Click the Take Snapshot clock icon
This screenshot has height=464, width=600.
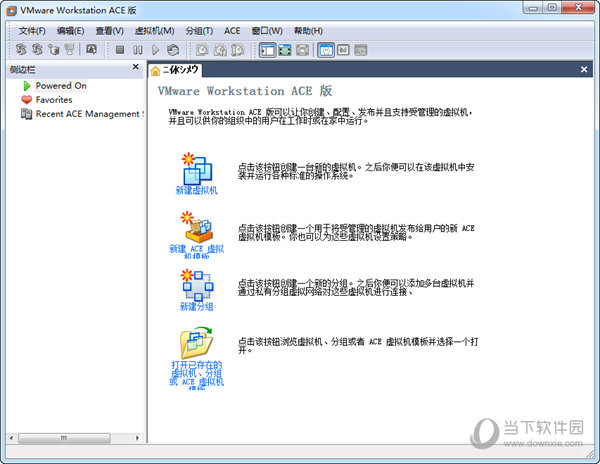pos(202,50)
